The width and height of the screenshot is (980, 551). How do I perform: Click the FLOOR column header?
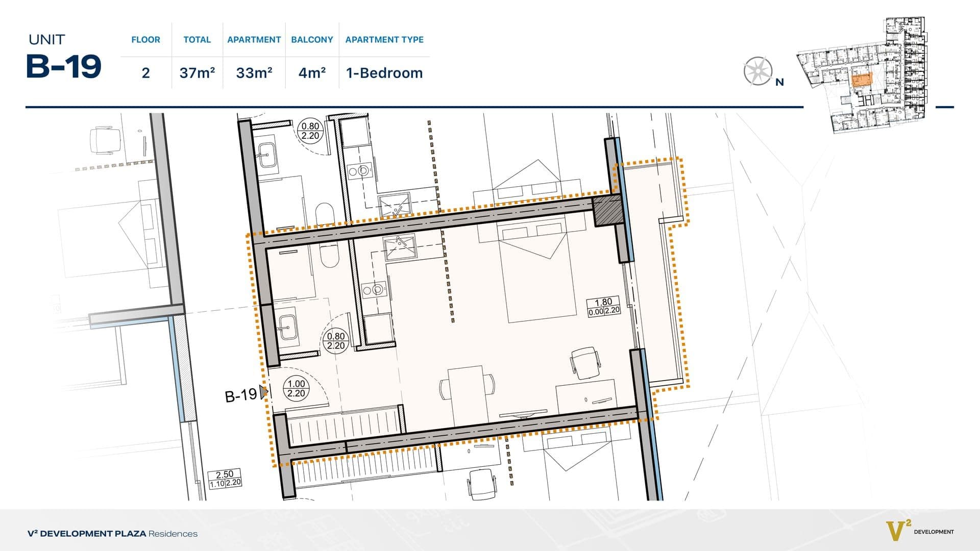click(145, 40)
